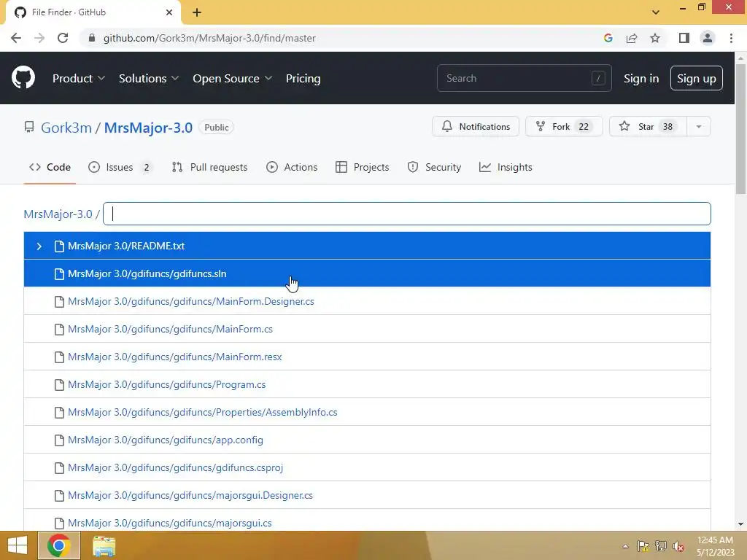Open the Pull requests tab
Screen dimensions: 747x560
(x=209, y=167)
